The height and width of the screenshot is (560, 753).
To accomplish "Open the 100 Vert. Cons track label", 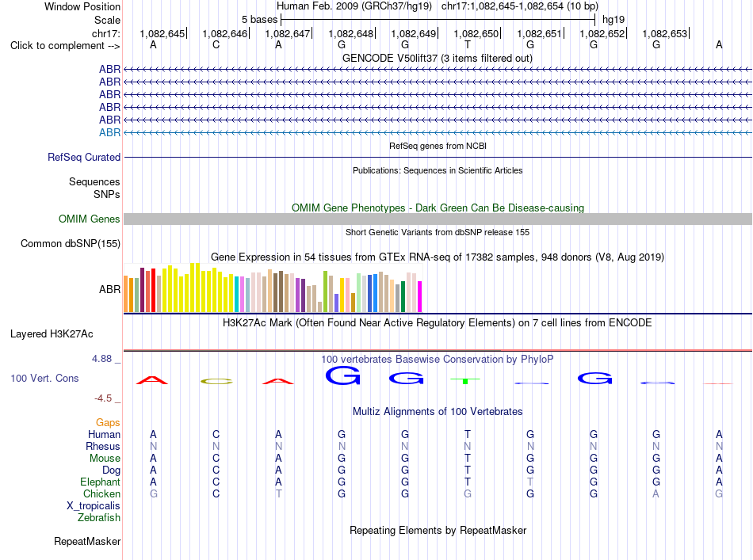I will coord(44,378).
